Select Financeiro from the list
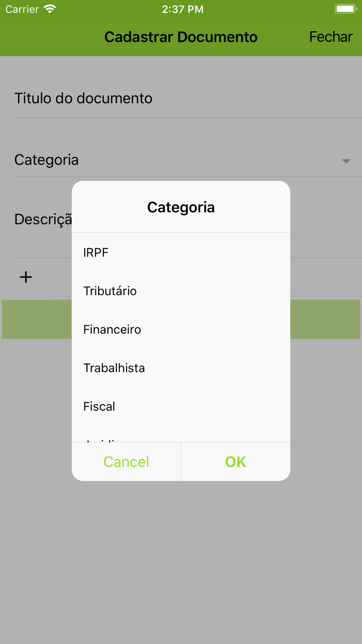 [x=181, y=329]
